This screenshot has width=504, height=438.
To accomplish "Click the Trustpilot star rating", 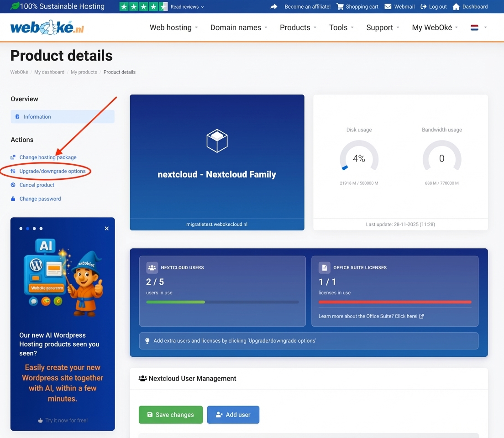I will [143, 6].
